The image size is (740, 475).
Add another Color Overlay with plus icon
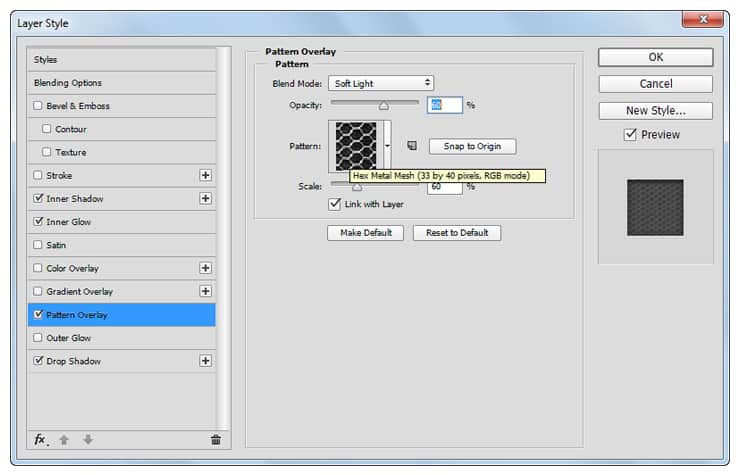(205, 268)
